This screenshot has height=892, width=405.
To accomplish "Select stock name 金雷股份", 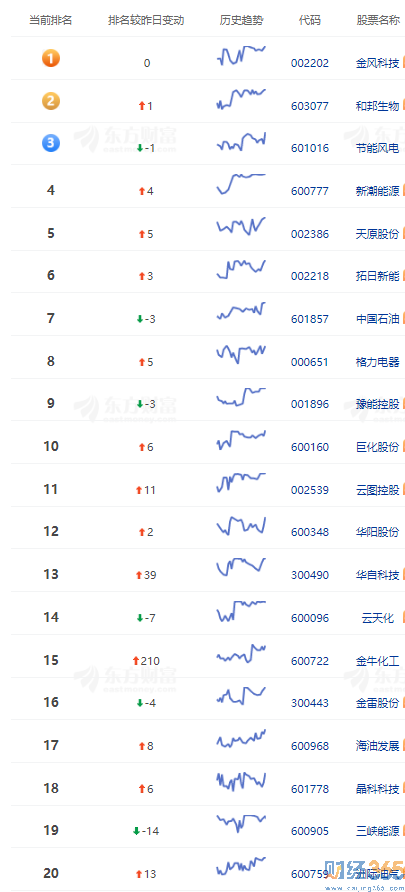I will click(x=378, y=704).
